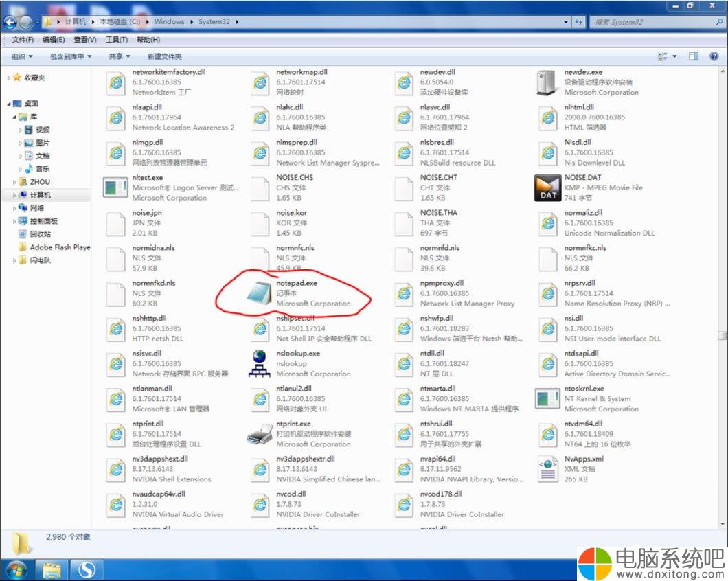Select the file named nvcod.dll

(x=291, y=494)
